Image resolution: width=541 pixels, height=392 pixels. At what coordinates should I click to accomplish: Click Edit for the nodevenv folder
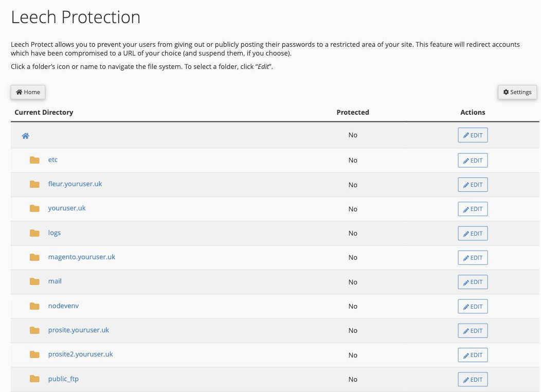click(473, 307)
